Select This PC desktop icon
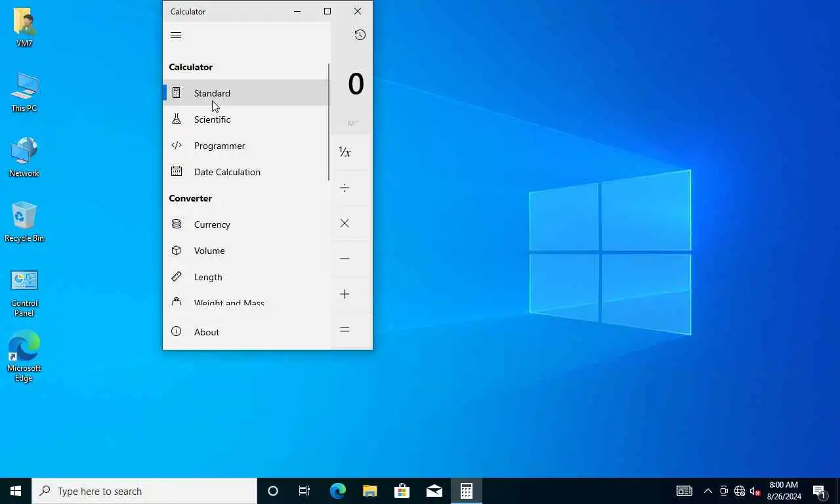The width and height of the screenshot is (840, 504). [24, 93]
